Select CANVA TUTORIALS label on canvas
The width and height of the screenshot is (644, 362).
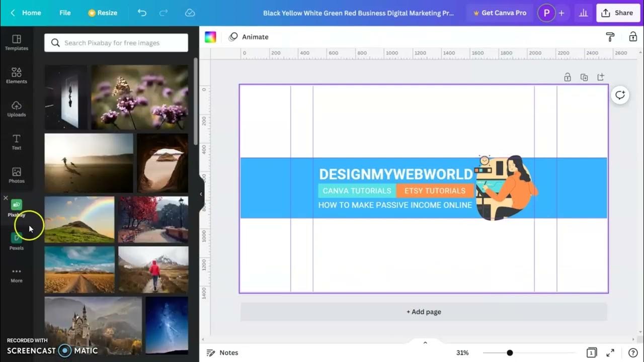coord(357,191)
